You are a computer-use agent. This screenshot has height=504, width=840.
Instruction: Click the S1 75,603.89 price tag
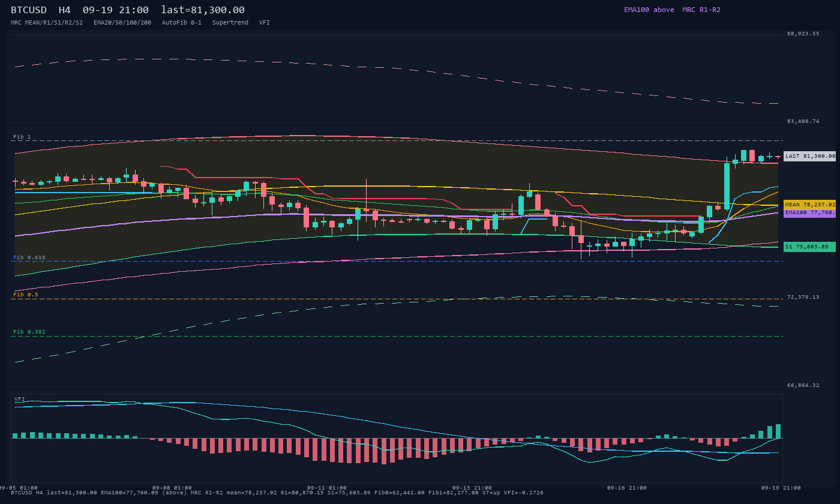point(809,247)
